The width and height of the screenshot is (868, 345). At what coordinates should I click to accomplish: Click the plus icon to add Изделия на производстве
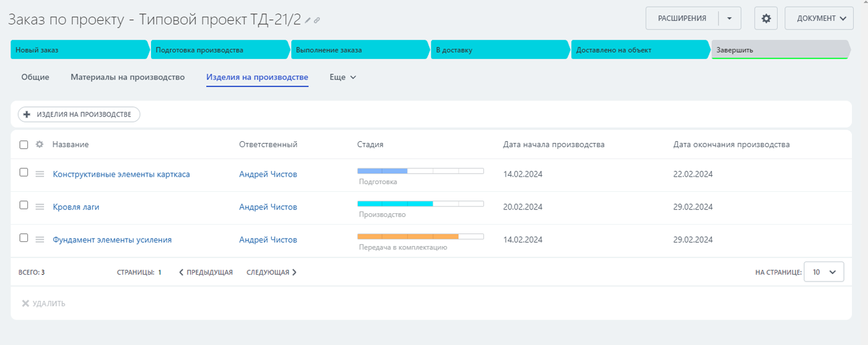click(x=27, y=114)
